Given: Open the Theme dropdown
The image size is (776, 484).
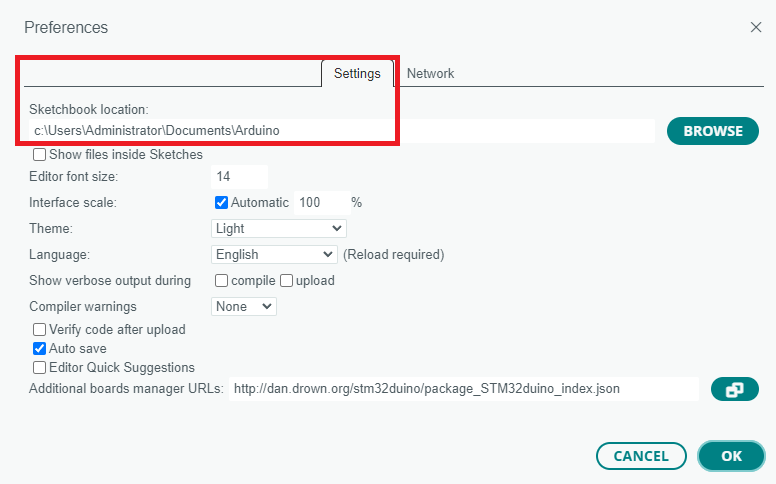Looking at the screenshot, I should [279, 228].
